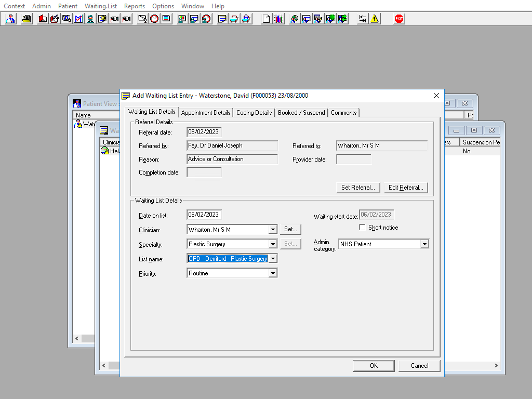Open the Waiting.List menu
Screen dimensions: 532x399
coord(101,6)
